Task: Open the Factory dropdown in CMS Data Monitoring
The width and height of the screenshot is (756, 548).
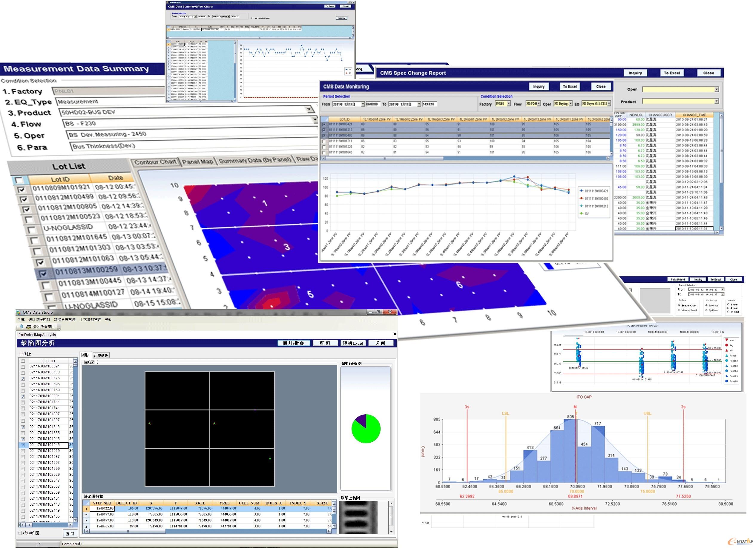Action: [x=508, y=104]
